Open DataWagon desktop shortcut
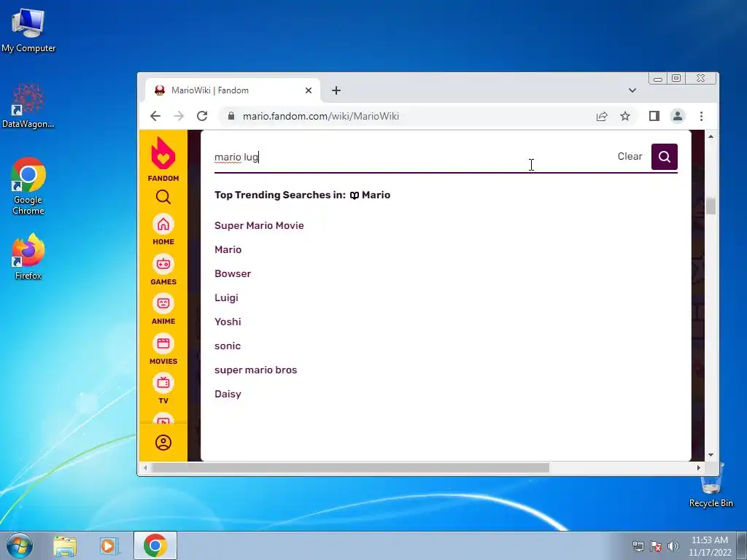The height and width of the screenshot is (560, 747). 28,106
